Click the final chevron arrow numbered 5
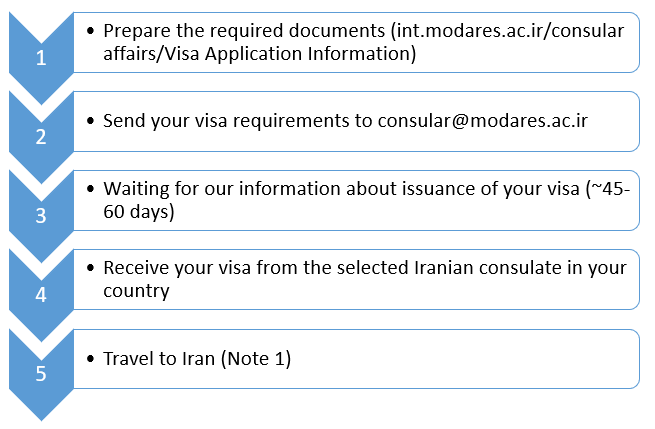The width and height of the screenshot is (655, 429). pyautogui.click(x=41, y=374)
